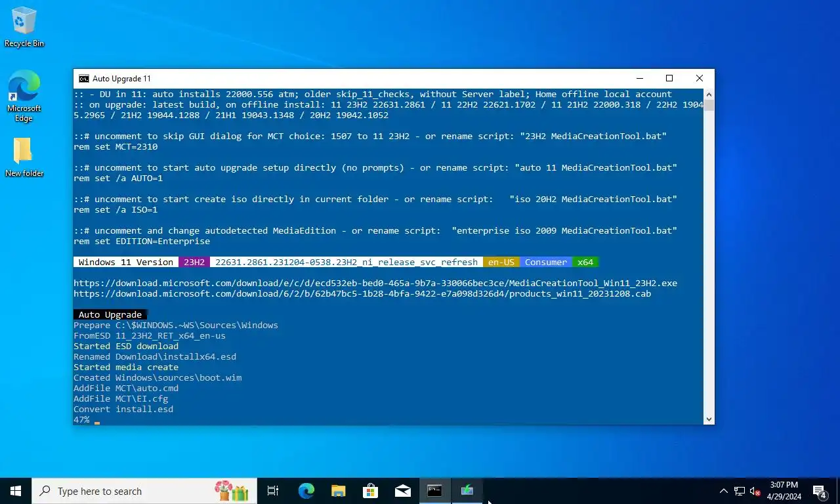The height and width of the screenshot is (504, 840).
Task: Open the Windows Start menu
Action: pos(16,491)
